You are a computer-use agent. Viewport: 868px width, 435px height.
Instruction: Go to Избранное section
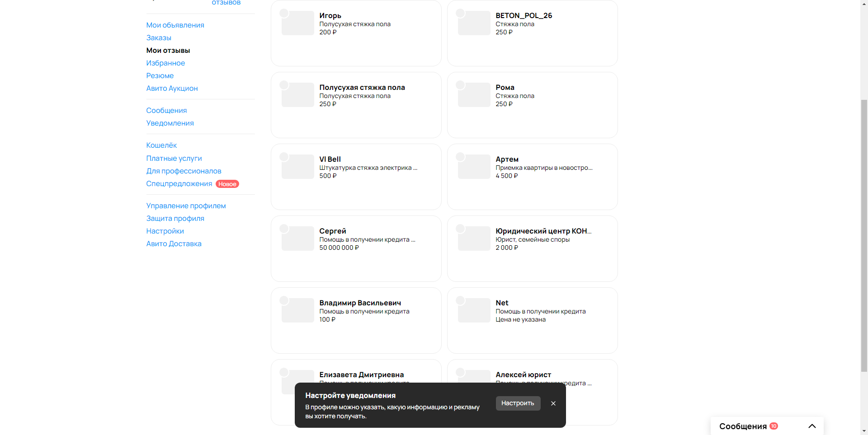pyautogui.click(x=165, y=63)
